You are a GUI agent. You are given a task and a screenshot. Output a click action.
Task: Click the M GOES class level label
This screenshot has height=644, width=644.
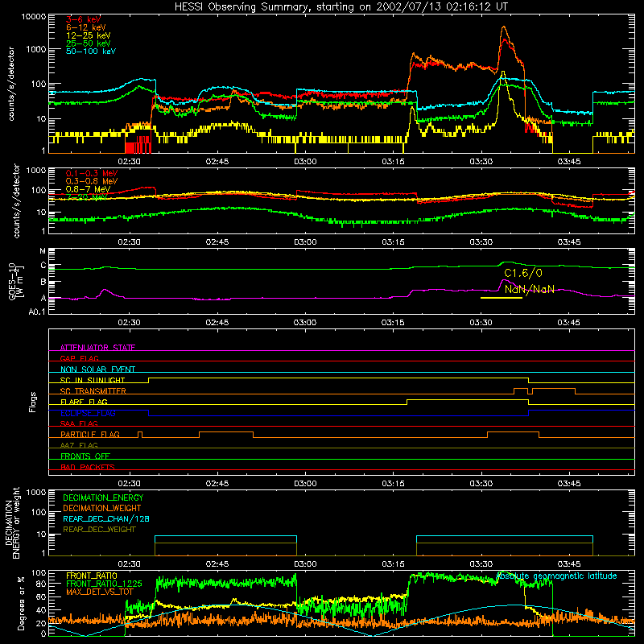pyautogui.click(x=43, y=251)
